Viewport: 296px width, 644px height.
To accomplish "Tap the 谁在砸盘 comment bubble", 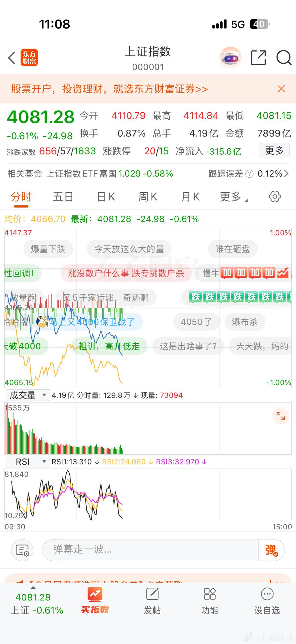I will pyautogui.click(x=233, y=249).
